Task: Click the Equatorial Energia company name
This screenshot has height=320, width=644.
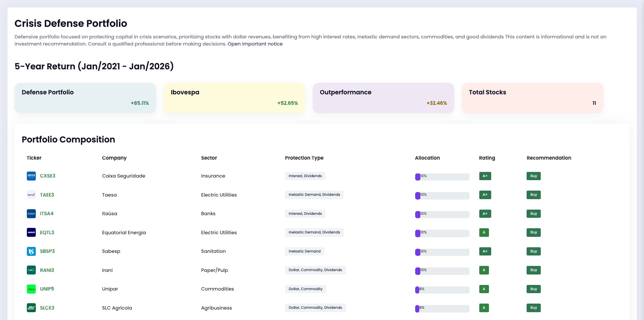Action: (x=124, y=233)
